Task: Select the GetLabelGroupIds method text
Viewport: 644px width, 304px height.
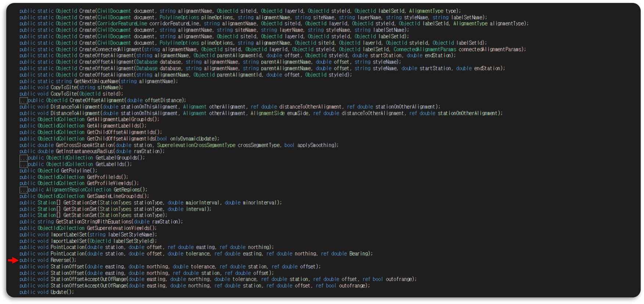Action: coord(87,158)
